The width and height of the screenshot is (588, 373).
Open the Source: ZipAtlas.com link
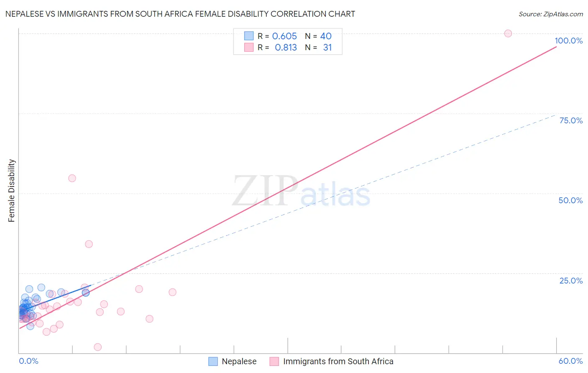[x=550, y=14]
